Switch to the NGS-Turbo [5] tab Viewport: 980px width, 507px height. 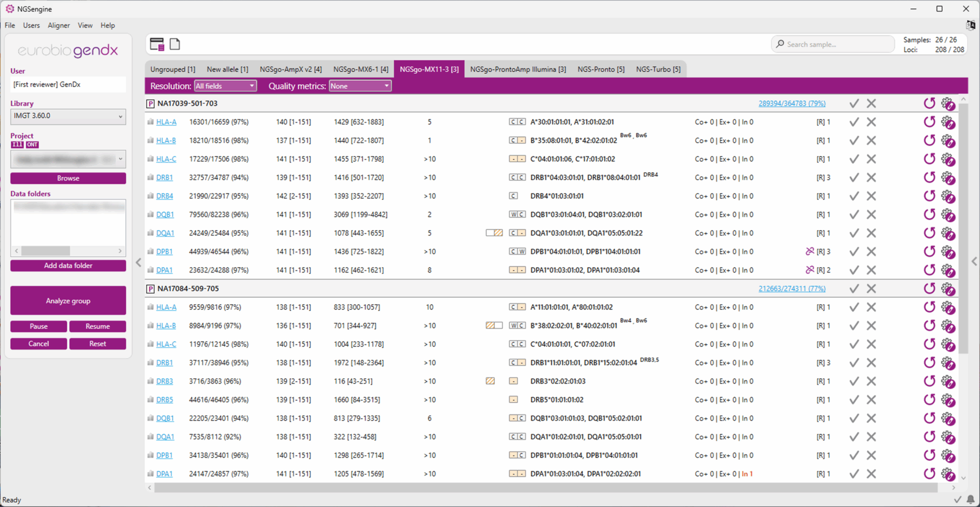(x=658, y=69)
